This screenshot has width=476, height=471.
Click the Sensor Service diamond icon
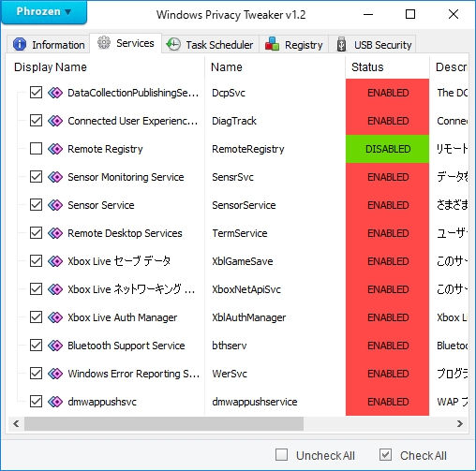(55, 205)
